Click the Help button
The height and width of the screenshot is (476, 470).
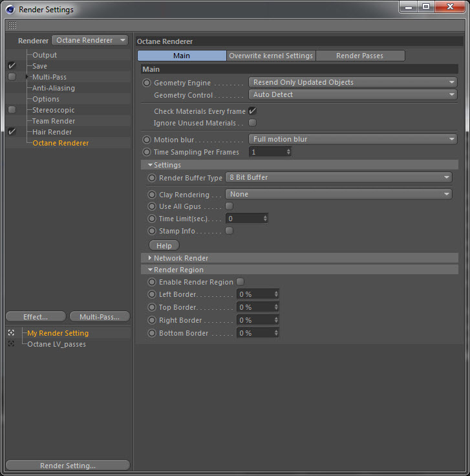[x=164, y=245]
